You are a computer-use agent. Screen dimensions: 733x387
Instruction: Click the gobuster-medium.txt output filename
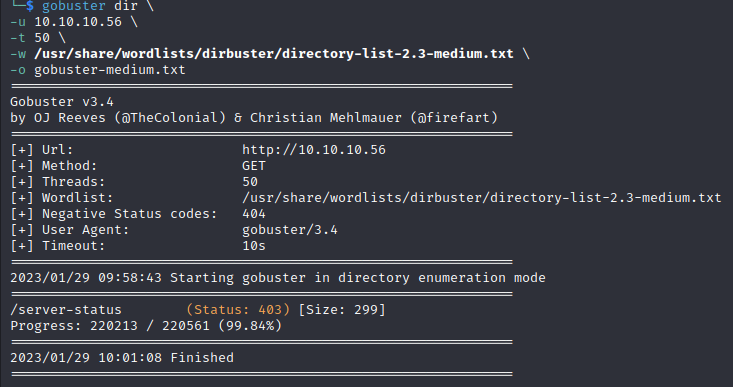[x=110, y=70]
